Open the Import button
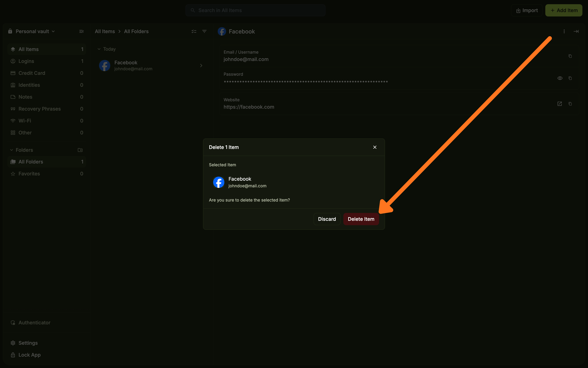This screenshot has height=368, width=588. 527,11
